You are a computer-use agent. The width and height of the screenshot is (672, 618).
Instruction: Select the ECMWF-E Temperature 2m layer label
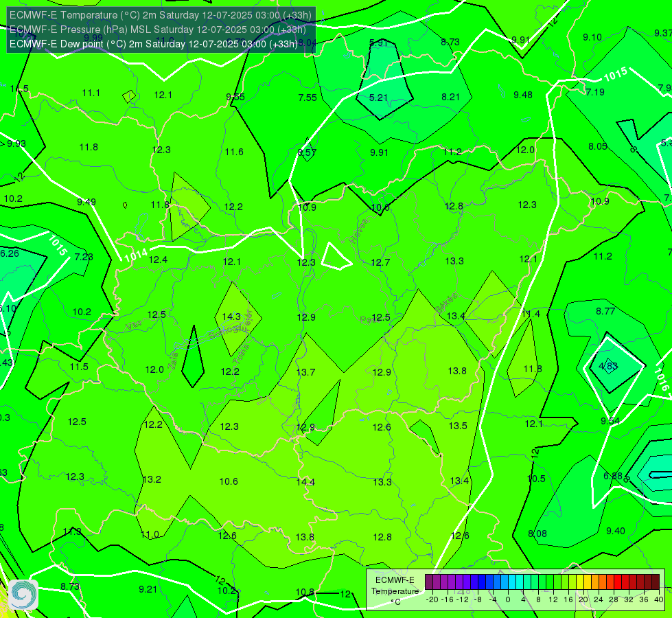tap(161, 15)
